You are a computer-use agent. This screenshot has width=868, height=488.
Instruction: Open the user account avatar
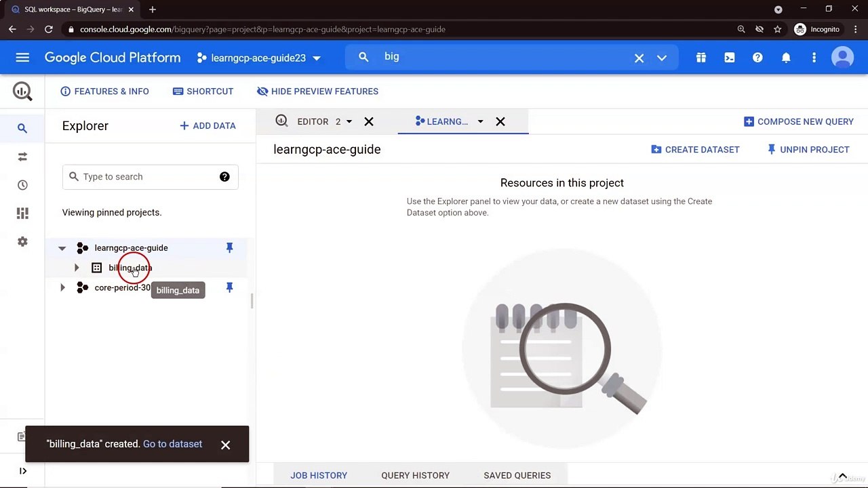(843, 58)
